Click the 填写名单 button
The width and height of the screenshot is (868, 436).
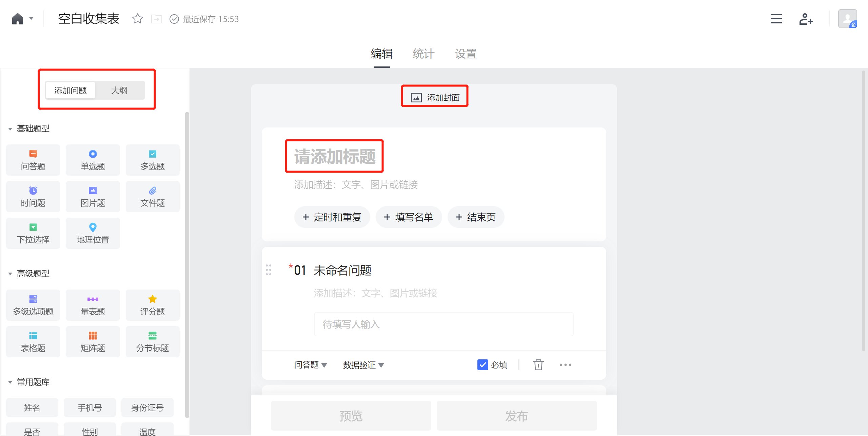pyautogui.click(x=409, y=217)
